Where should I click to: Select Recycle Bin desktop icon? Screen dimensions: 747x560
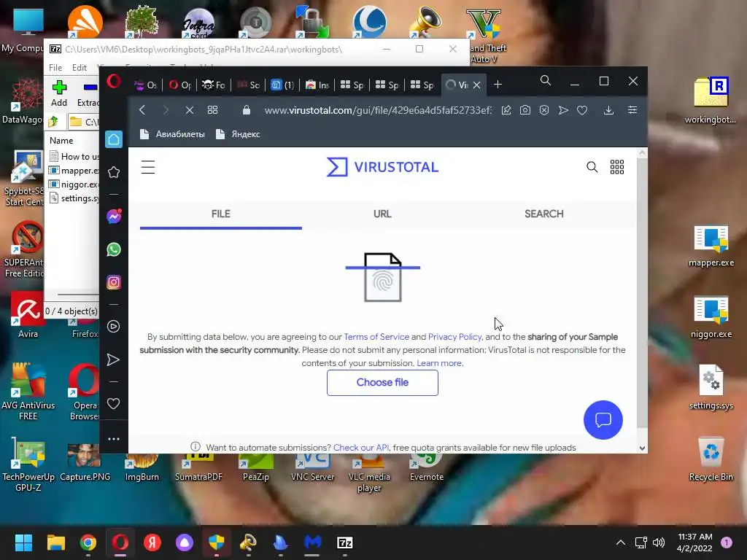pos(711,459)
